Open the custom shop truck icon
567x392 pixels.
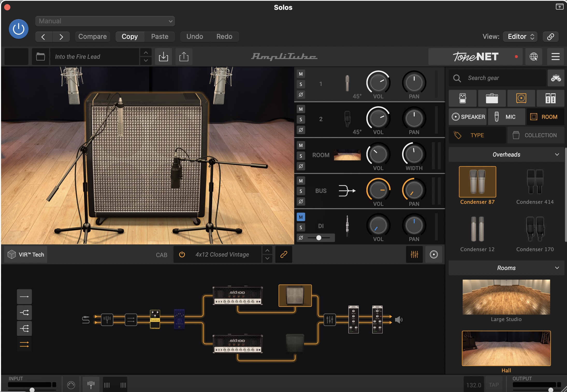556,78
